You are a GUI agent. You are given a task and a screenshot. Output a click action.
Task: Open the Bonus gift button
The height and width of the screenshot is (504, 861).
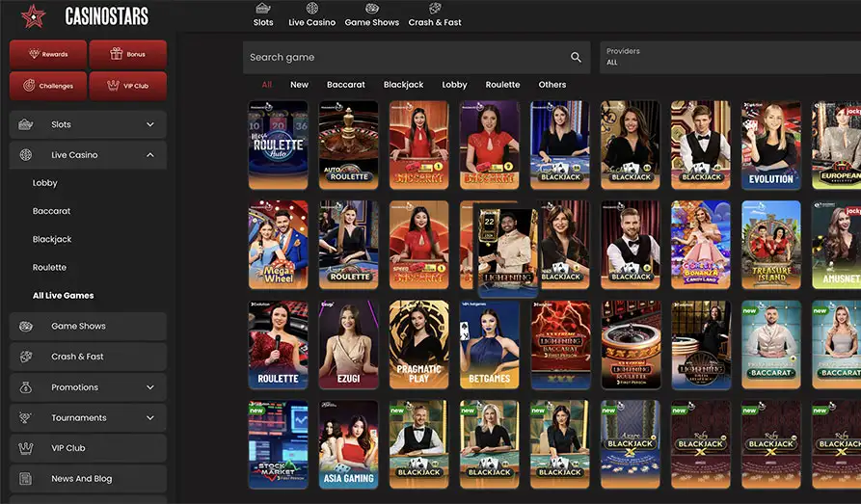click(x=128, y=54)
